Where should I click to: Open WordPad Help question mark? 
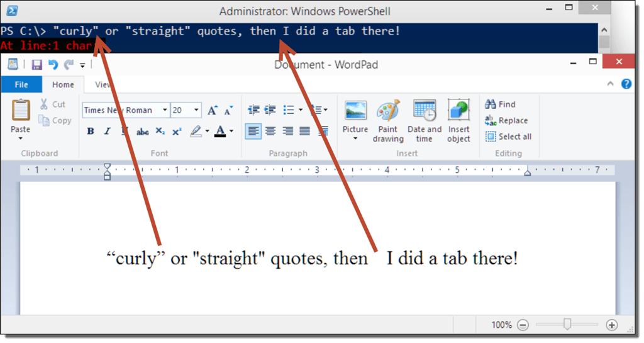[626, 84]
